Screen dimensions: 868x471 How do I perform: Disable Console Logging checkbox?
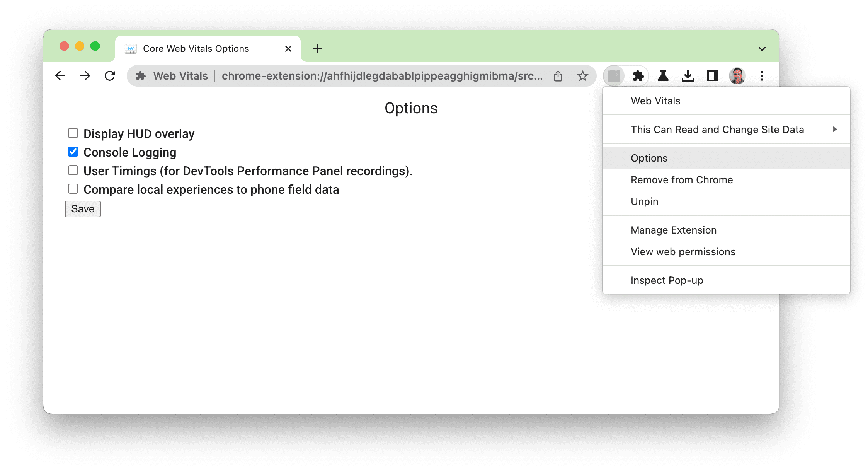(73, 152)
